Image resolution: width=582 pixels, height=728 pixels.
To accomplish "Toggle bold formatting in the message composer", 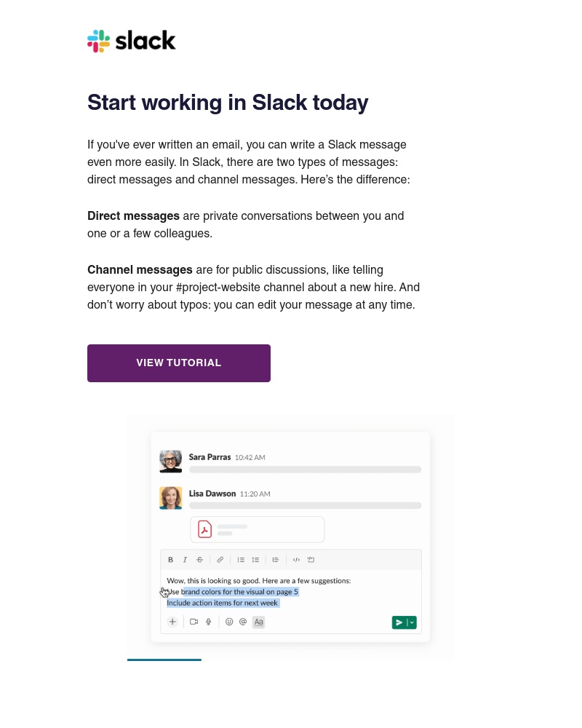I will coord(170,560).
